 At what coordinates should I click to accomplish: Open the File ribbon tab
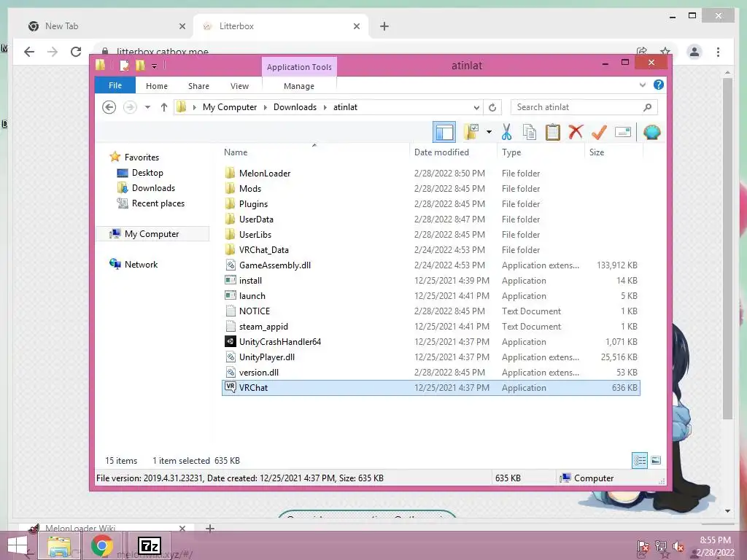(x=115, y=85)
